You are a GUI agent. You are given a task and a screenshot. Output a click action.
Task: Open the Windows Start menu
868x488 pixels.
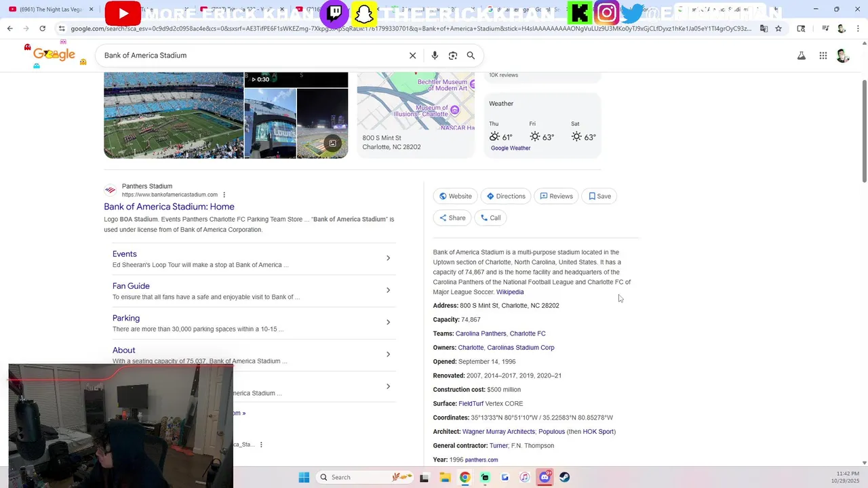pos(304,477)
